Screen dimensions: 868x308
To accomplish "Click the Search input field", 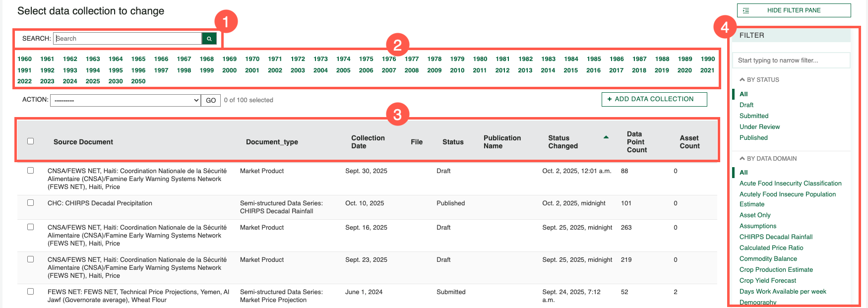I will point(127,39).
